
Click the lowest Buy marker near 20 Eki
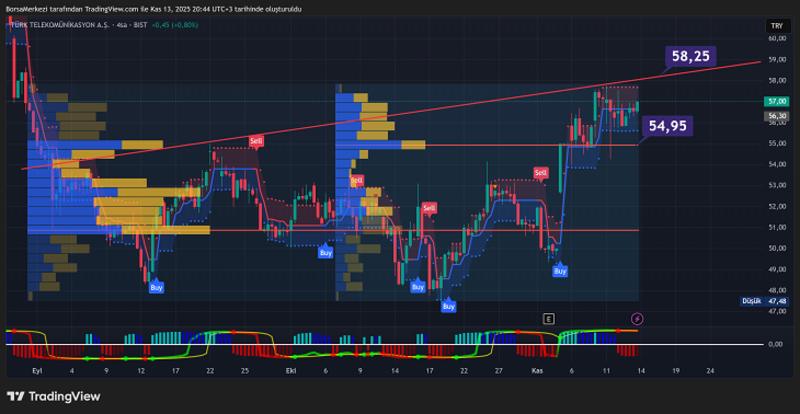point(448,306)
